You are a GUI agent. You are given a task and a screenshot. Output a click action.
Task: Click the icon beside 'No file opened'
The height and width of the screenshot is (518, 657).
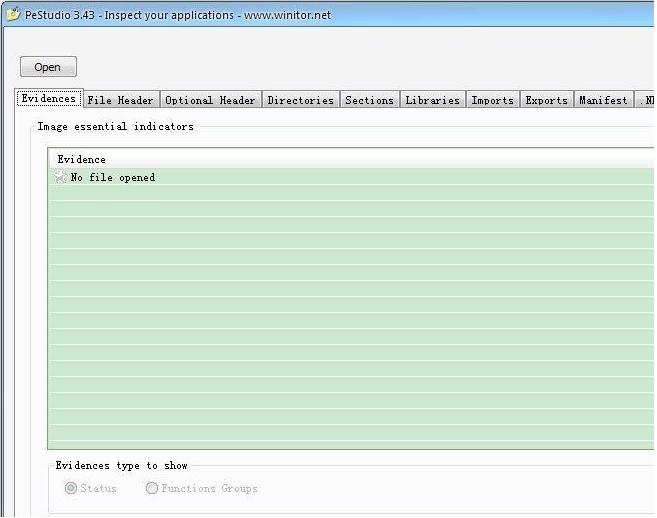pos(60,177)
